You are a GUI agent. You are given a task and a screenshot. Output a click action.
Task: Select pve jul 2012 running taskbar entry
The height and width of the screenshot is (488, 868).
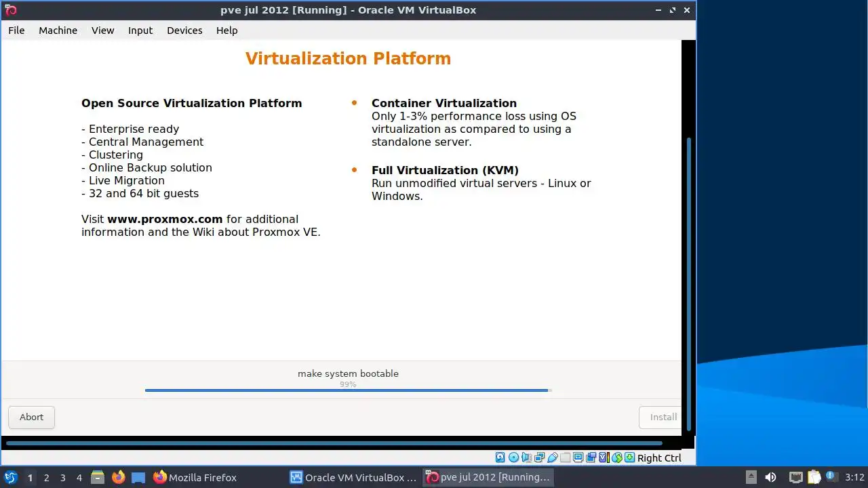488,477
